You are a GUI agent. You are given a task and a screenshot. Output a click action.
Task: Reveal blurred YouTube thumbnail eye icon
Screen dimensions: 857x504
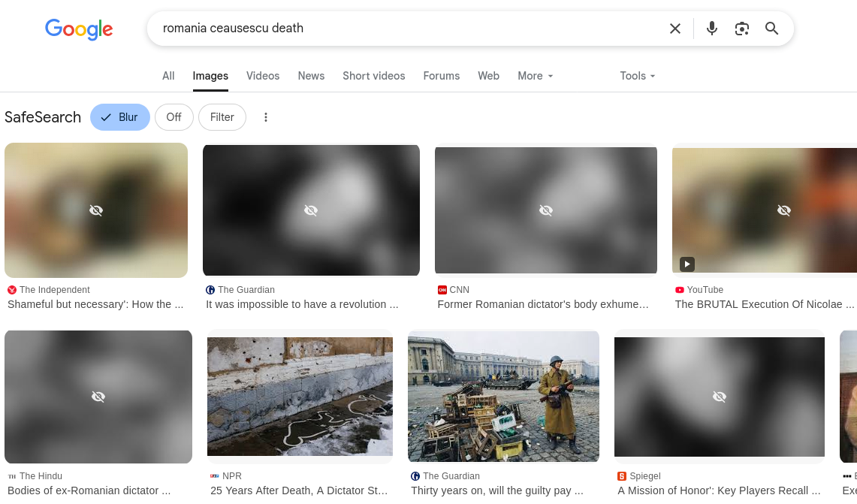pos(783,210)
